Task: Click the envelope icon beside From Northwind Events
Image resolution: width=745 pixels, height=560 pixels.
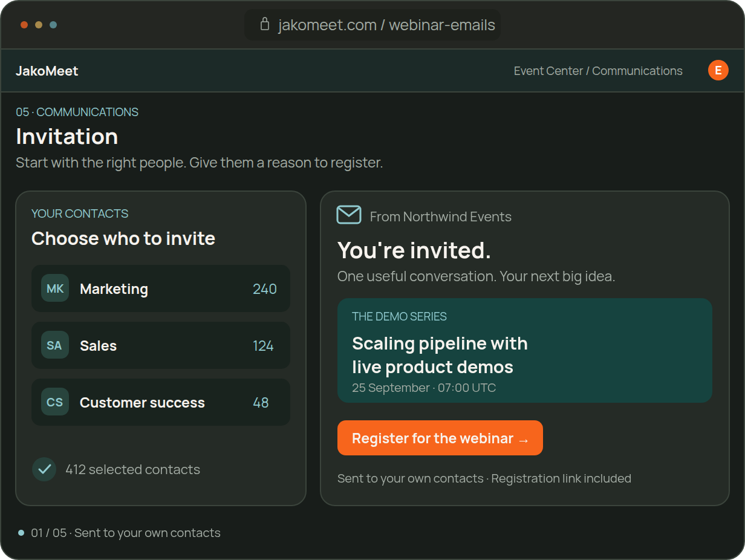Action: 349,215
